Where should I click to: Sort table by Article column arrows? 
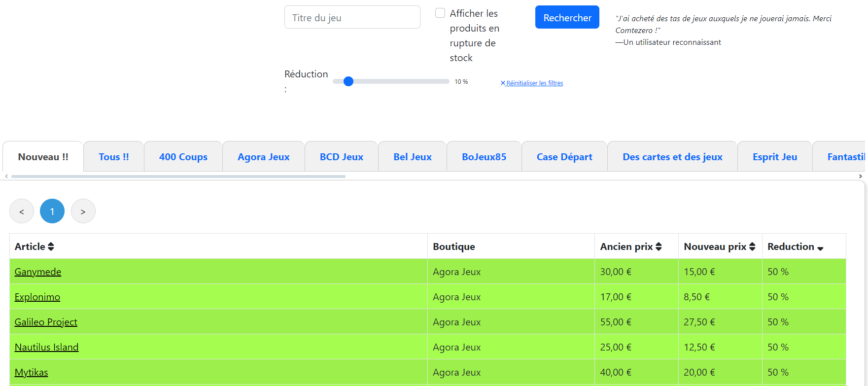(51, 246)
